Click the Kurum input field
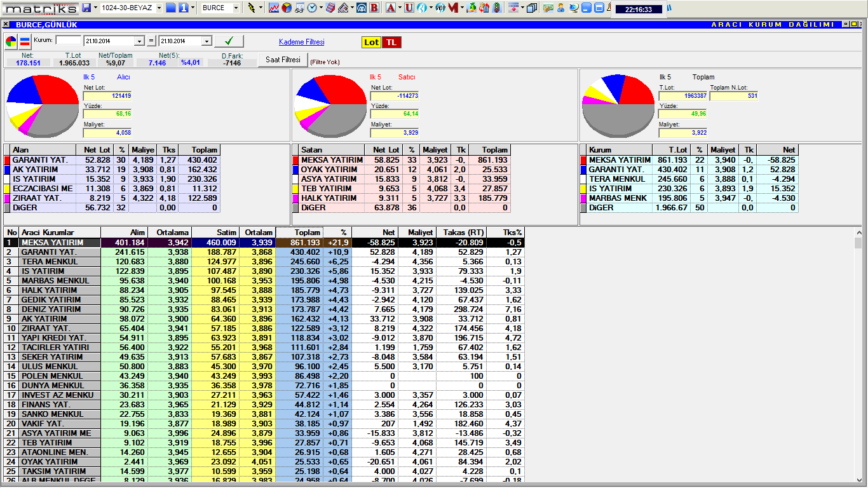This screenshot has height=488, width=868. pos(69,40)
